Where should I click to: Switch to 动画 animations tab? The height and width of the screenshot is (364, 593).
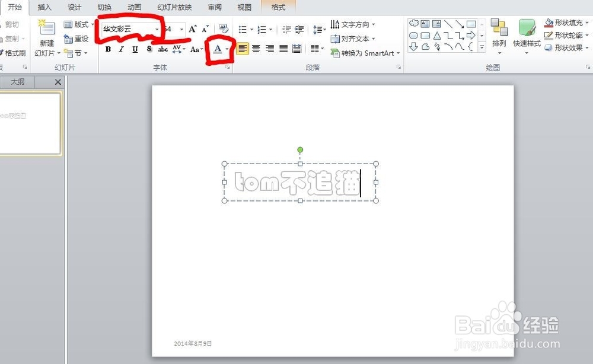tap(134, 7)
